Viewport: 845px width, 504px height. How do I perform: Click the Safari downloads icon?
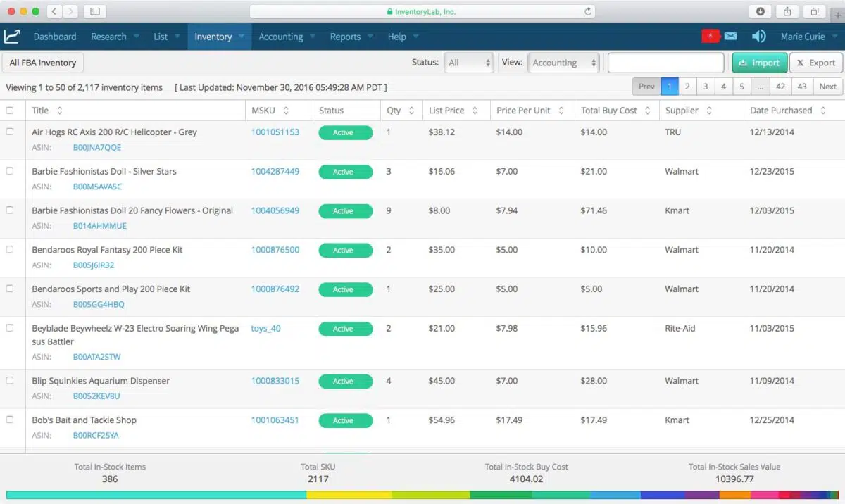760,11
